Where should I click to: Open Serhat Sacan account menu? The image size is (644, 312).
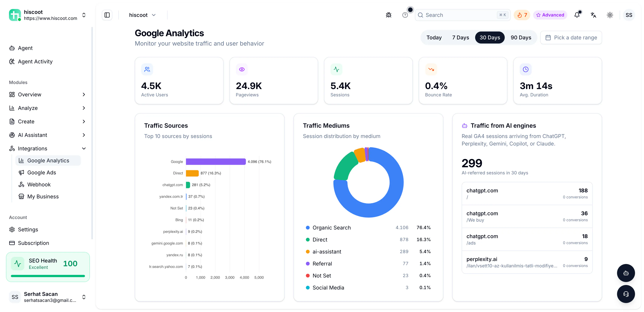[48, 297]
